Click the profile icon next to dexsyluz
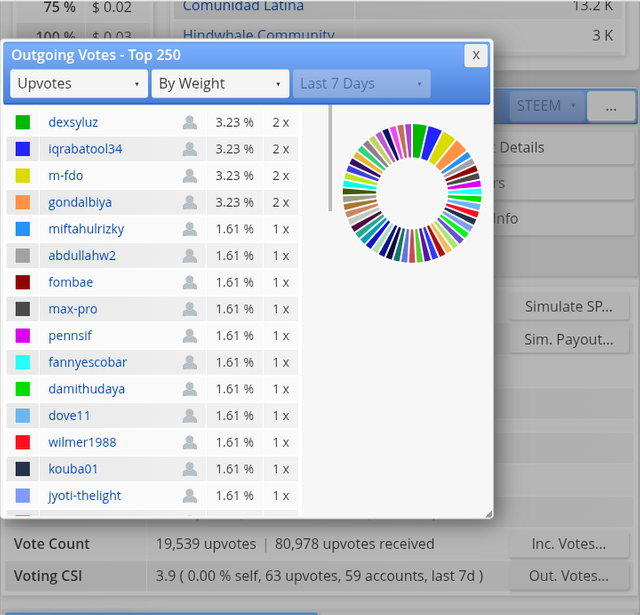 click(x=190, y=122)
